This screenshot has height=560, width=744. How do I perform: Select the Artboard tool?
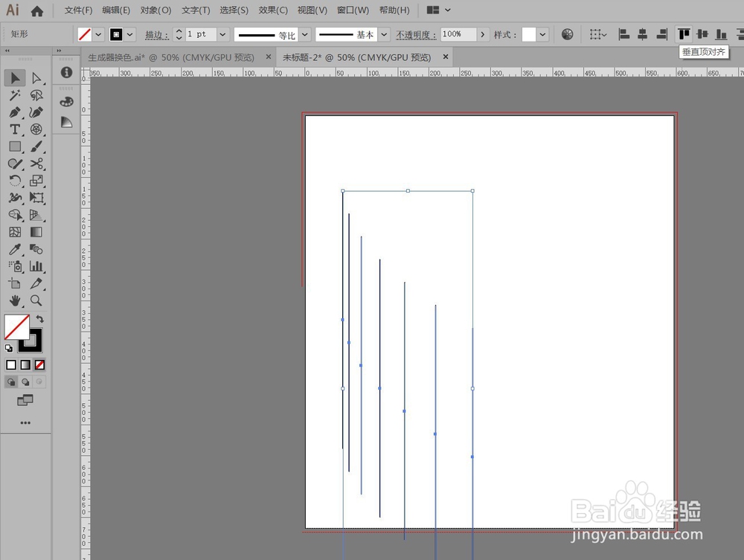pos(15,283)
